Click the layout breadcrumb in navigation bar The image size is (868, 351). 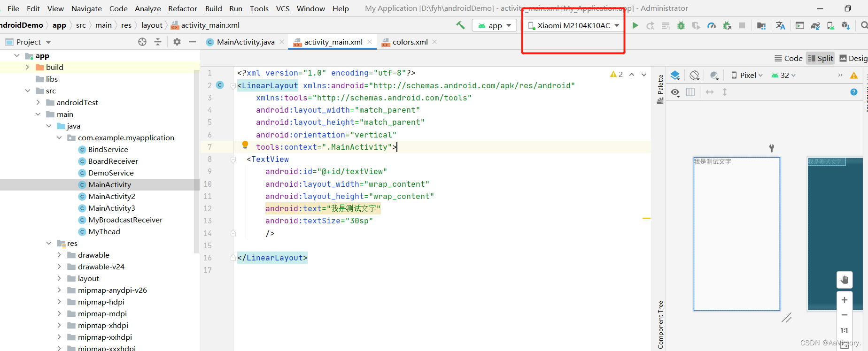152,25
